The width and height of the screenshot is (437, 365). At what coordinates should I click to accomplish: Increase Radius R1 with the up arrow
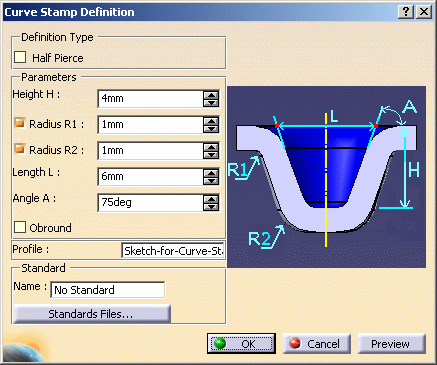coord(211,121)
